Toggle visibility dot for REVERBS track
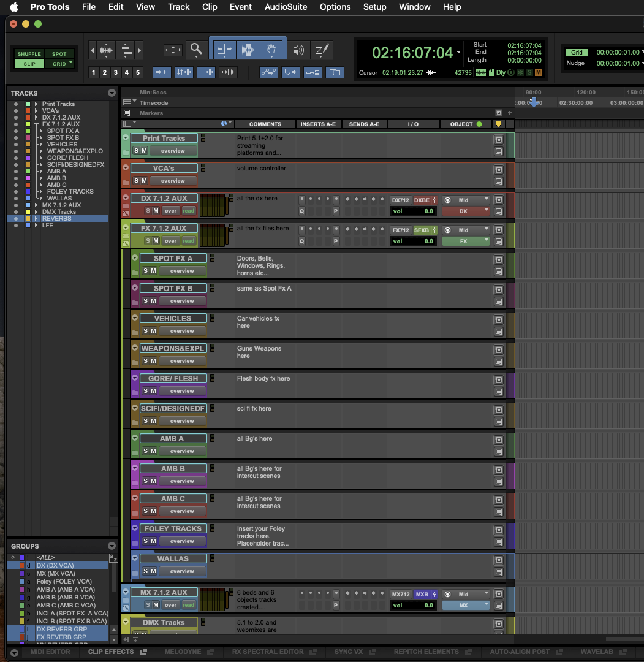This screenshot has height=662, width=644. [x=16, y=219]
